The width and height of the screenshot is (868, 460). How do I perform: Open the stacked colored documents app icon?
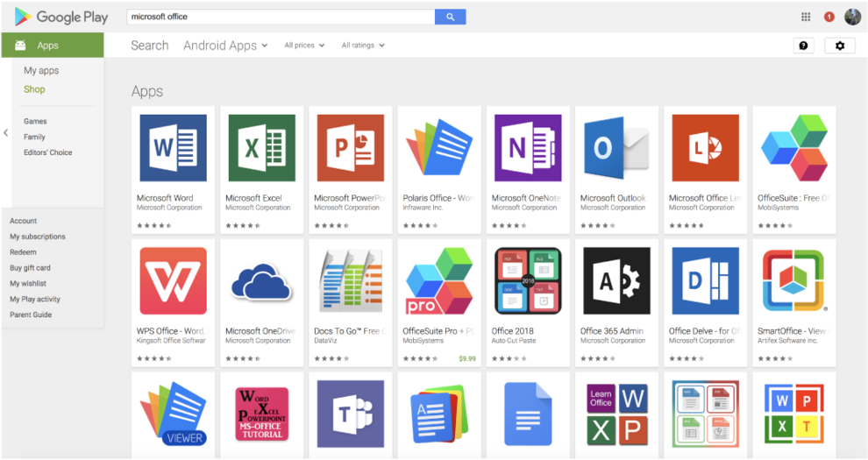(x=439, y=414)
